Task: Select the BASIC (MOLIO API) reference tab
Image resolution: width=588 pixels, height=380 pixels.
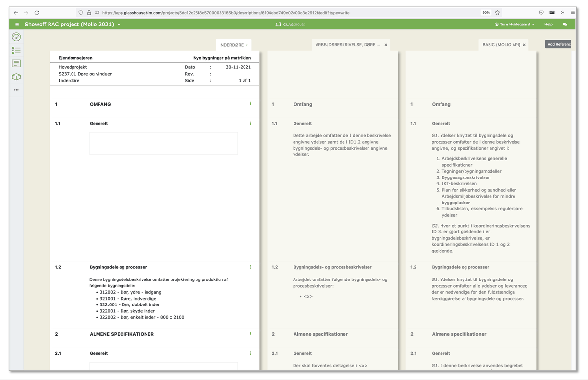Action: click(500, 45)
